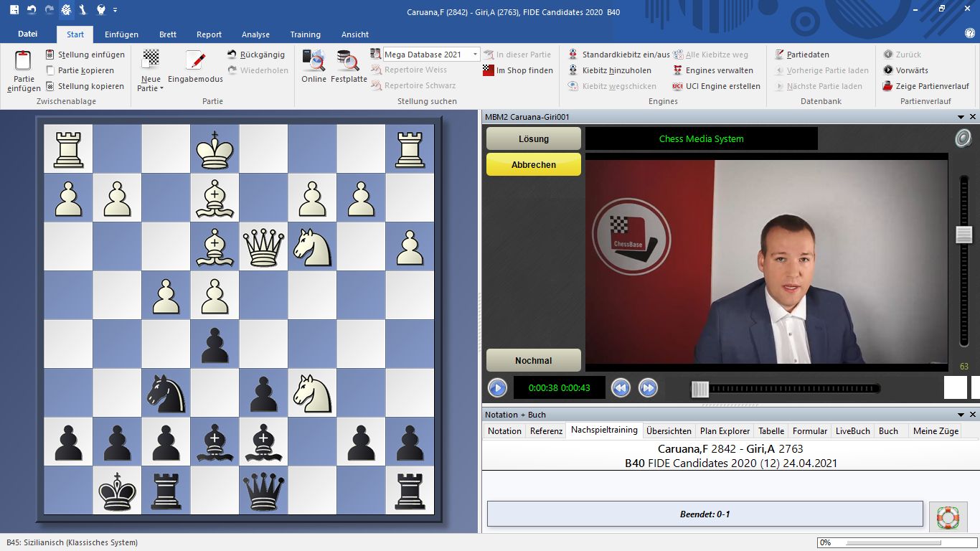Switch to the LiveBuch tab
The height and width of the screenshot is (551, 980).
pos(852,431)
